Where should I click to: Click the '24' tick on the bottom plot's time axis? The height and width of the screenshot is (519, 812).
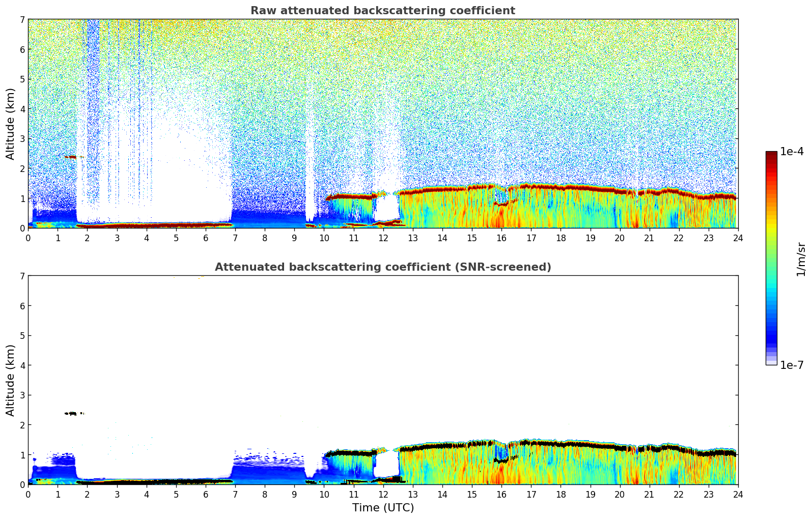pos(738,494)
